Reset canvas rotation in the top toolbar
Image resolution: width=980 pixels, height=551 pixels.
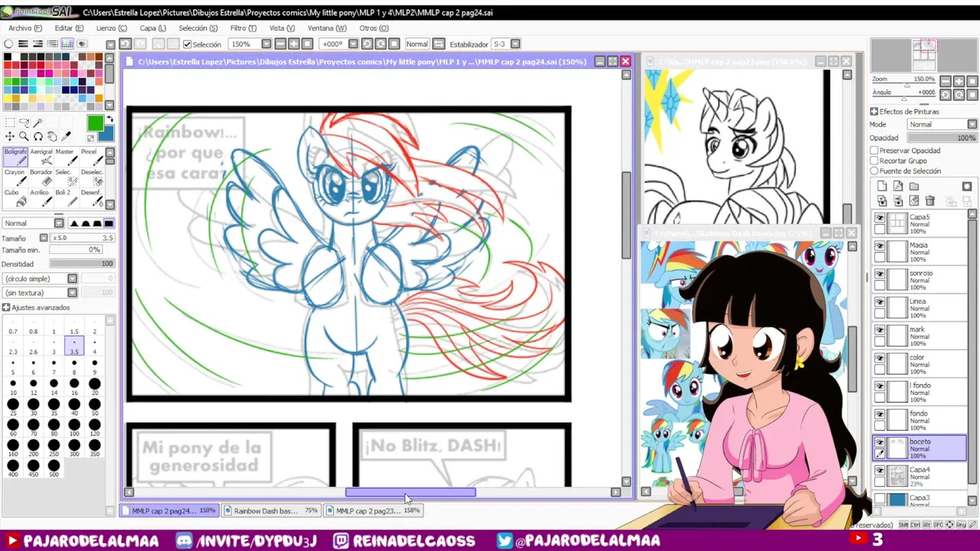pyautogui.click(x=394, y=44)
